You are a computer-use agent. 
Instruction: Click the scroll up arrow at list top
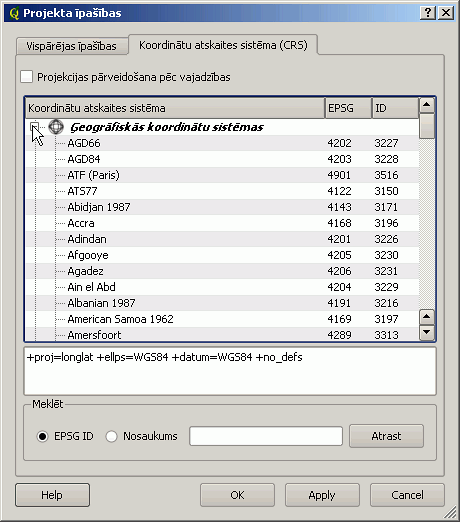pos(427,105)
